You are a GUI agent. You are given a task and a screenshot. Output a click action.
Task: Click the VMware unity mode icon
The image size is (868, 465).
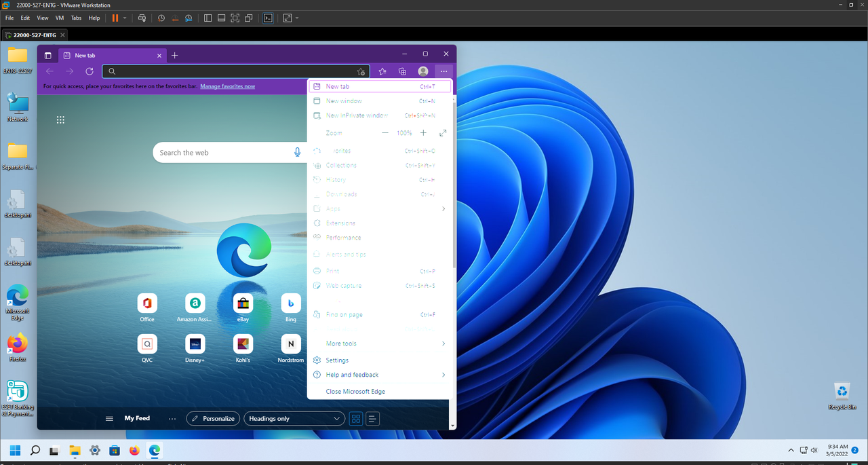pos(249,18)
